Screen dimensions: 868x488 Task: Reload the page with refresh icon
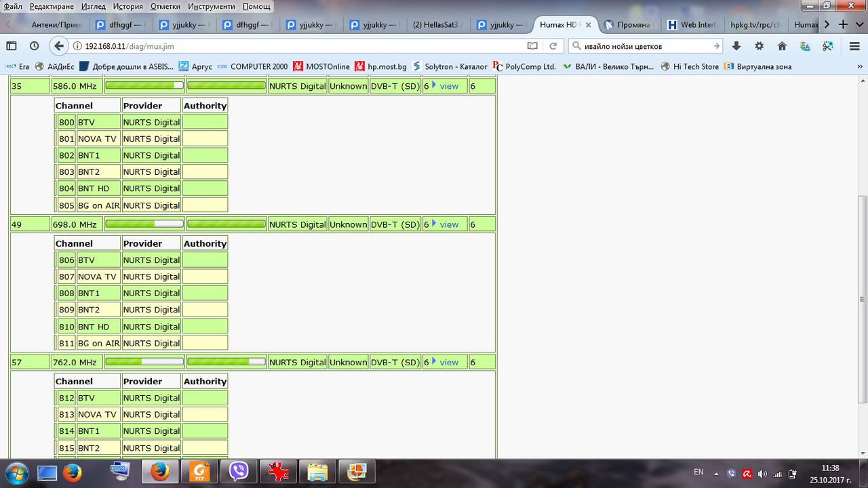point(553,46)
